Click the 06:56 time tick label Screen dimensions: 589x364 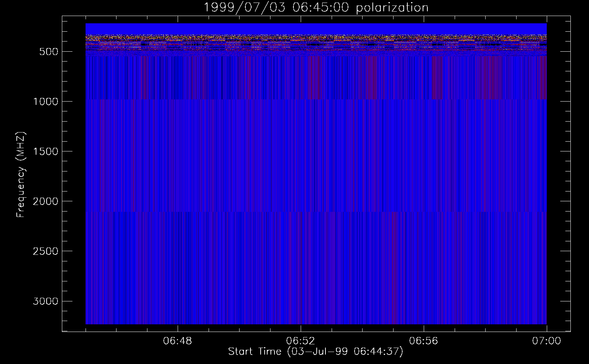(x=423, y=341)
